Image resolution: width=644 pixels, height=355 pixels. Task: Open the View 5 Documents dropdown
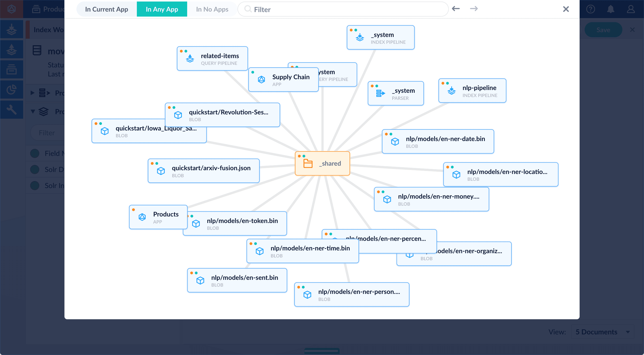[602, 332]
